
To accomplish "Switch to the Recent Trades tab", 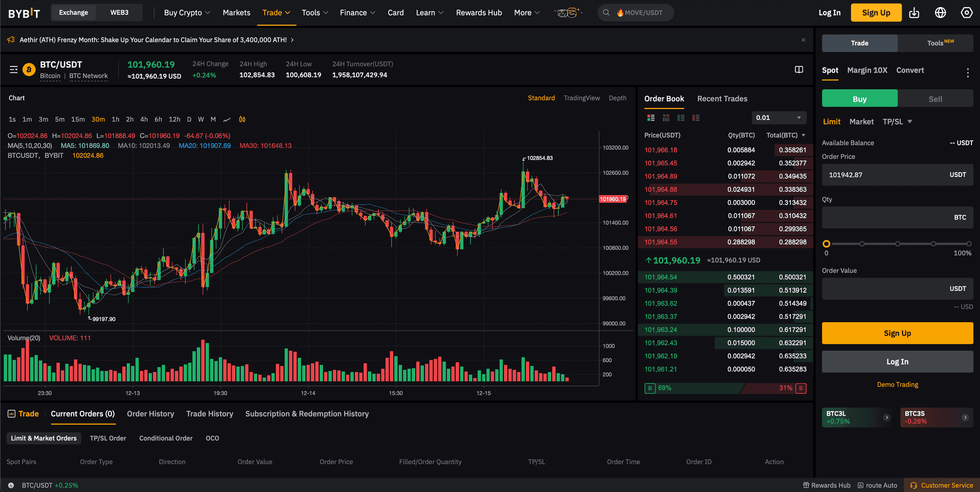I will 722,98.
